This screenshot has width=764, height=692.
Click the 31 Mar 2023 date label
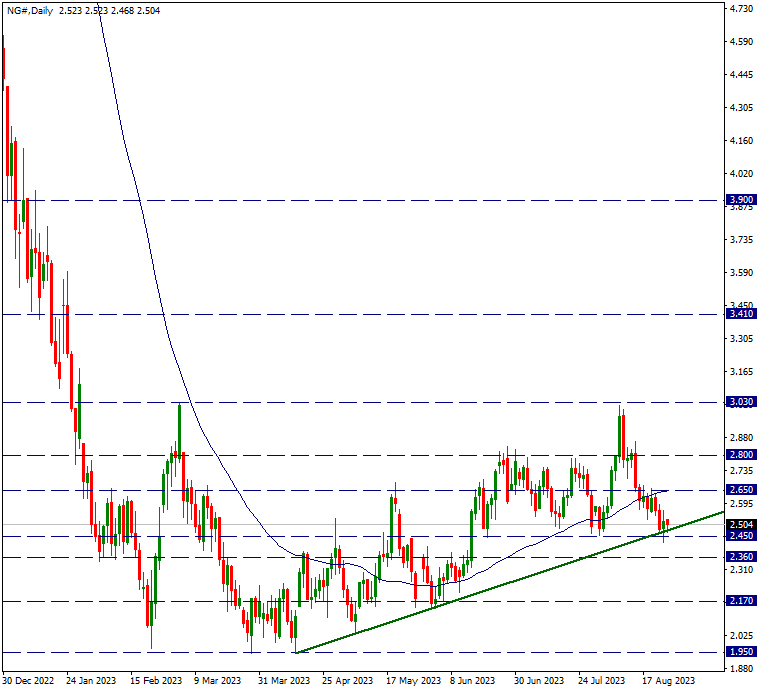[x=284, y=681]
